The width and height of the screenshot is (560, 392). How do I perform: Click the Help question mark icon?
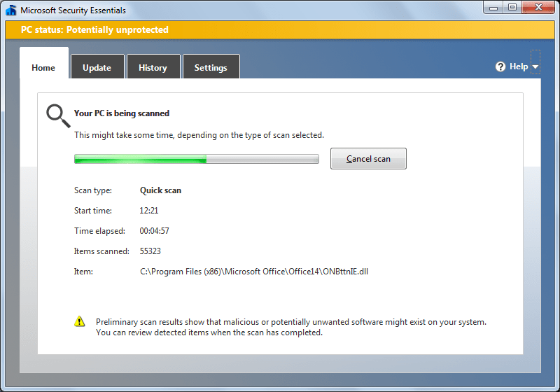500,66
